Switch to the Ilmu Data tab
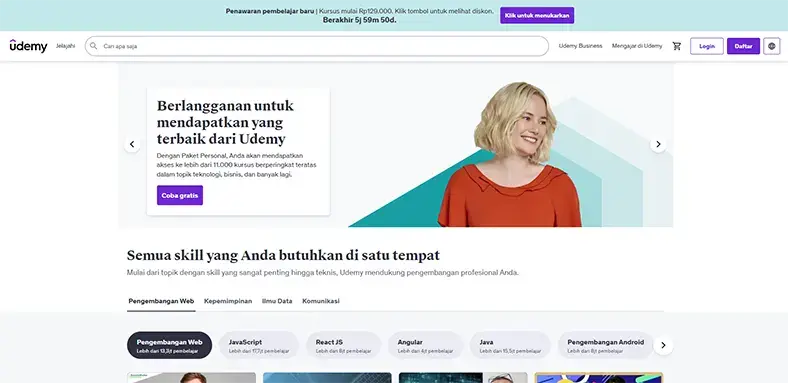Viewport: 788px width, 383px height. click(x=277, y=301)
